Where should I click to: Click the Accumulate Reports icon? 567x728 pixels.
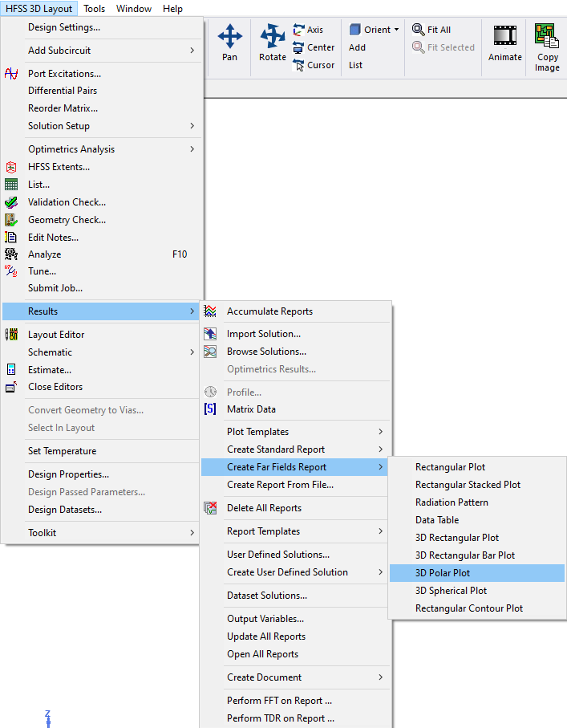[210, 311]
